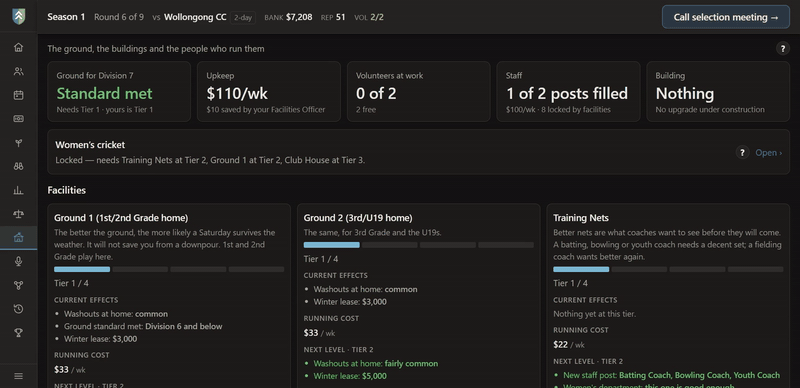The height and width of the screenshot is (388, 800).
Task: Open the microphone media icon in sidebar
Action: click(18, 261)
